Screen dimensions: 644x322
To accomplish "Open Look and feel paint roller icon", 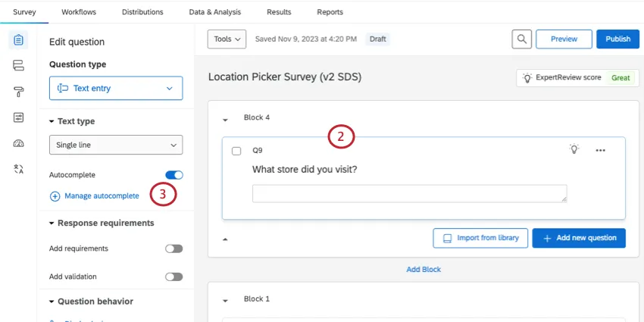I will (18, 92).
